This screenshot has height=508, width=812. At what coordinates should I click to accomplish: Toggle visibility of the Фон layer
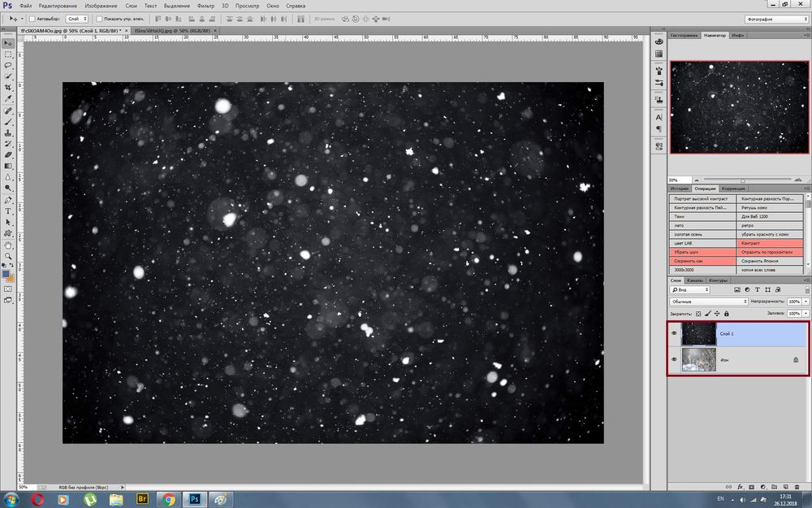(x=674, y=358)
